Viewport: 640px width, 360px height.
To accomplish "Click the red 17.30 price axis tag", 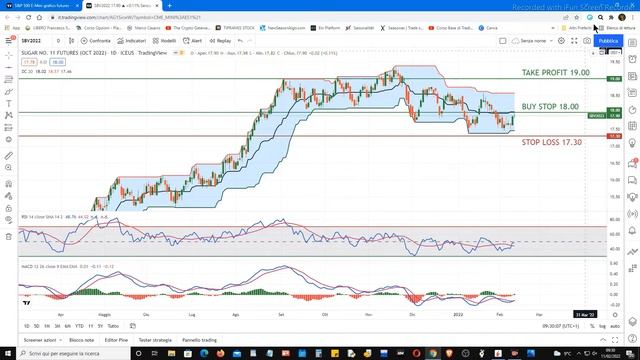I will click(614, 136).
